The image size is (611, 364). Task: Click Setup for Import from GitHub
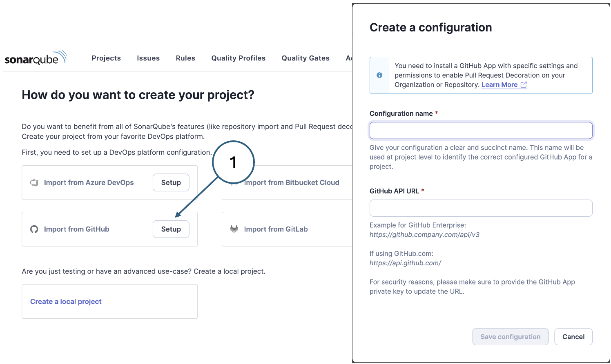pos(171,229)
